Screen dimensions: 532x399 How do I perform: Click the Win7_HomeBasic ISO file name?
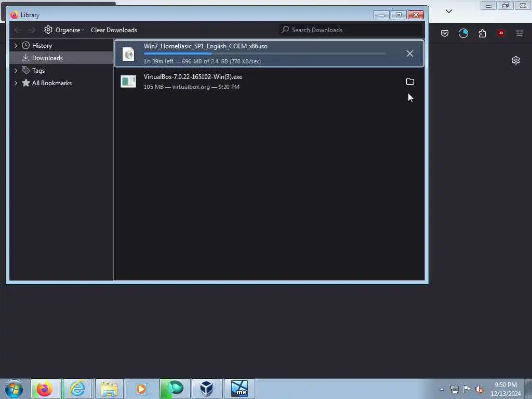[206, 46]
